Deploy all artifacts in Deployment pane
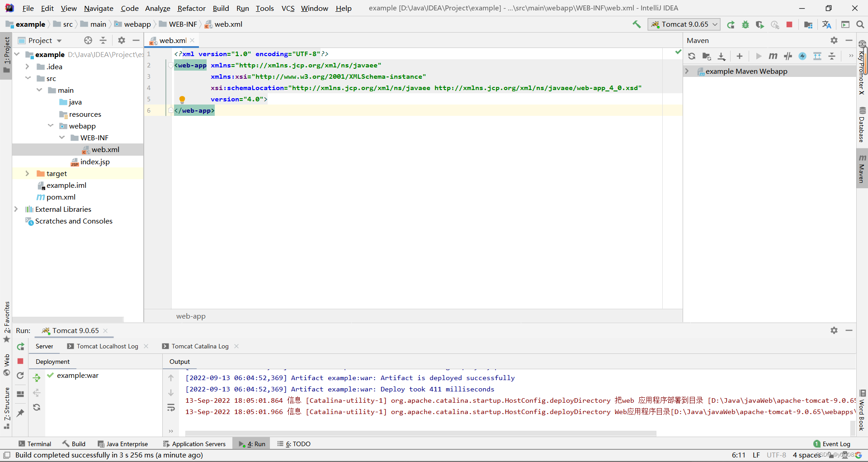This screenshot has height=462, width=868. (x=37, y=377)
